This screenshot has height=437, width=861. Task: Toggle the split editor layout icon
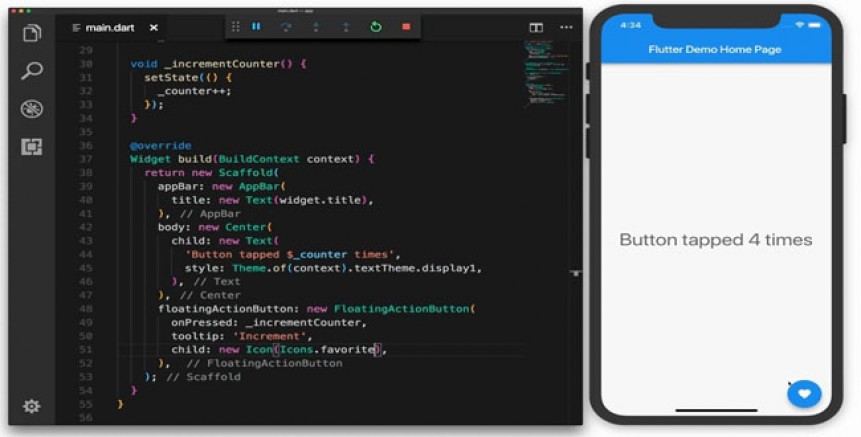(x=536, y=27)
